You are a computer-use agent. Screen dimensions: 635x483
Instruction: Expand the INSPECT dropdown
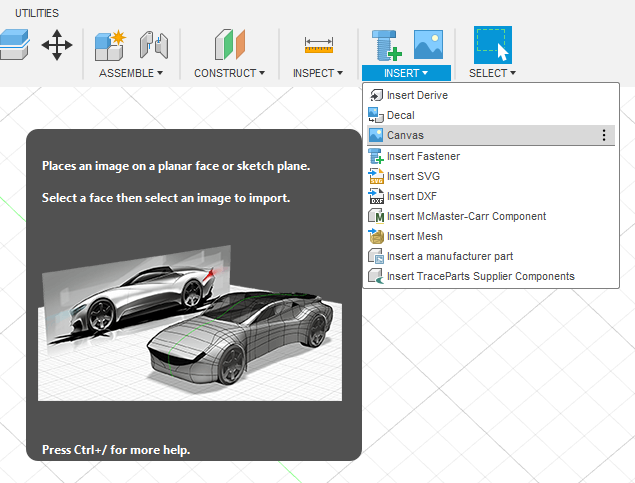click(x=318, y=73)
